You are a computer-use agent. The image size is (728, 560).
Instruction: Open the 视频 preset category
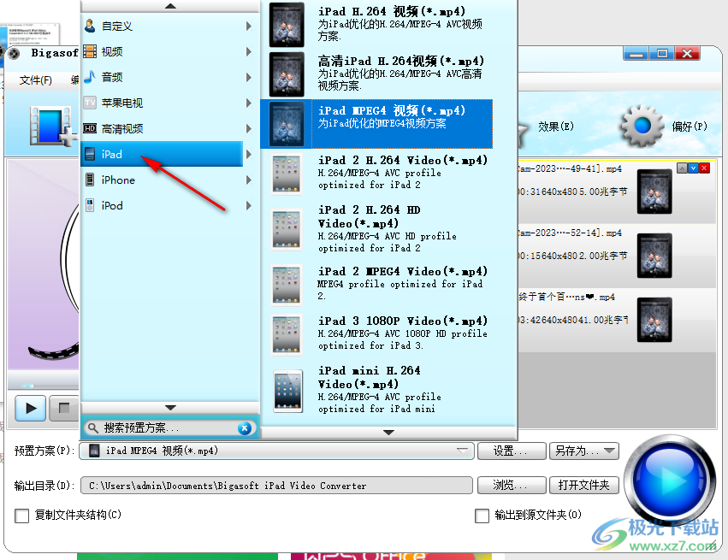pyautogui.click(x=162, y=51)
